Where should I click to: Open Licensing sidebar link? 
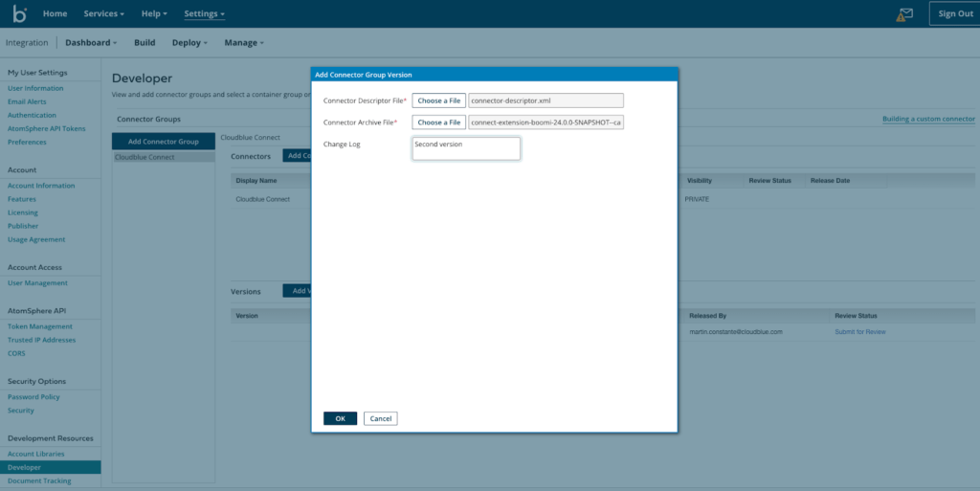(x=23, y=212)
